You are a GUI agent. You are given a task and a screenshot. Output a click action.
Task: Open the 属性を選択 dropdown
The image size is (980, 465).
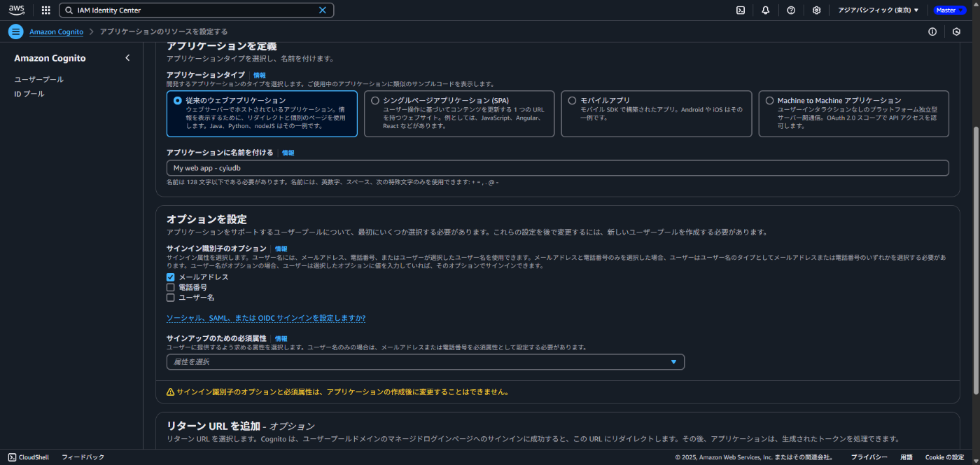426,362
